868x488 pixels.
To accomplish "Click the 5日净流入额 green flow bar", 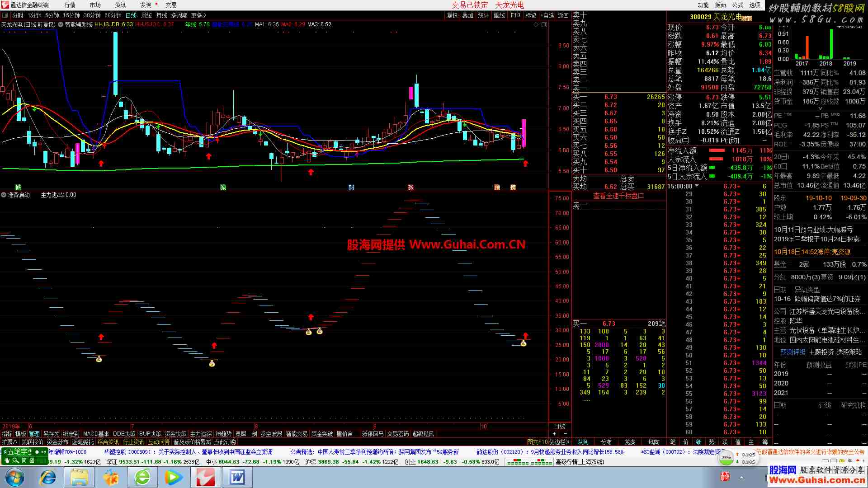I will [712, 168].
